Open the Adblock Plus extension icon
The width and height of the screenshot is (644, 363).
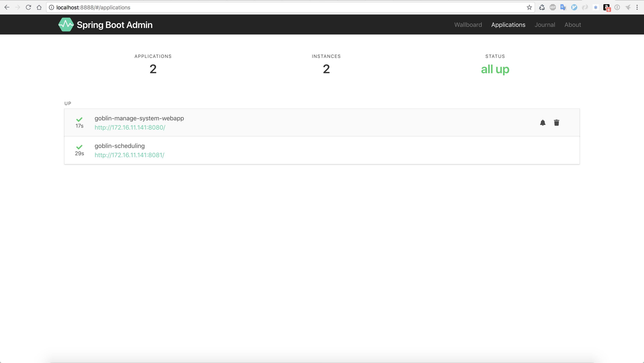tap(553, 7)
